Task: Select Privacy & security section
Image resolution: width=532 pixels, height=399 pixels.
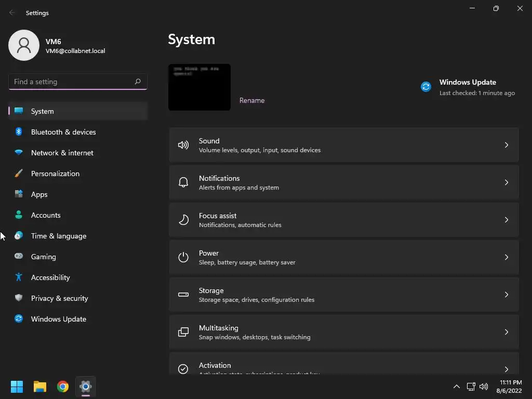Action: point(59,298)
